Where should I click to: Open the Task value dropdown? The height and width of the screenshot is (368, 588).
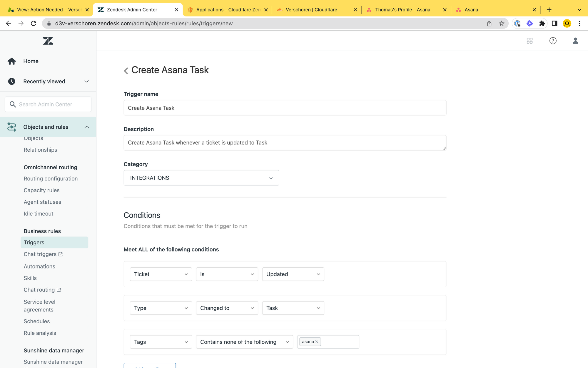(293, 308)
